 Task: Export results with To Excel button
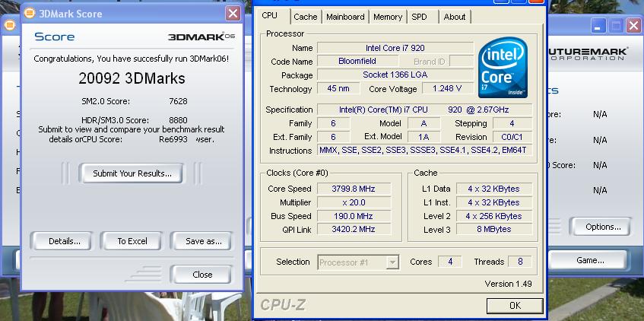[132, 241]
